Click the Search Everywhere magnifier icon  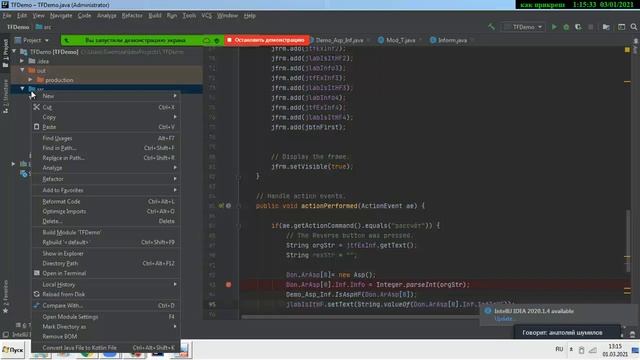633,27
